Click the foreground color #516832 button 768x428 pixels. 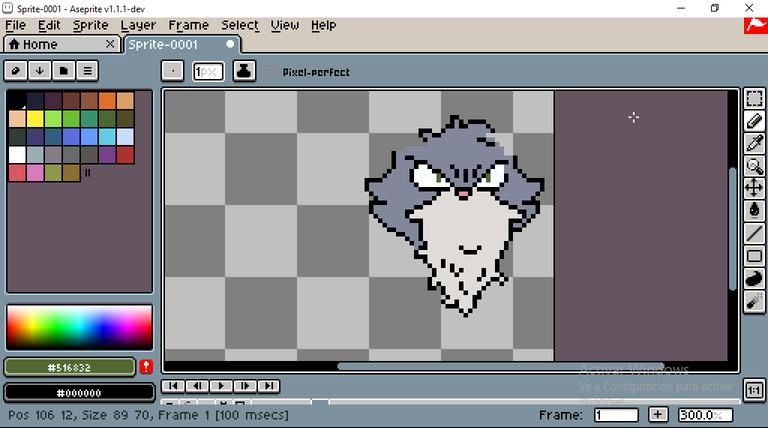point(70,367)
